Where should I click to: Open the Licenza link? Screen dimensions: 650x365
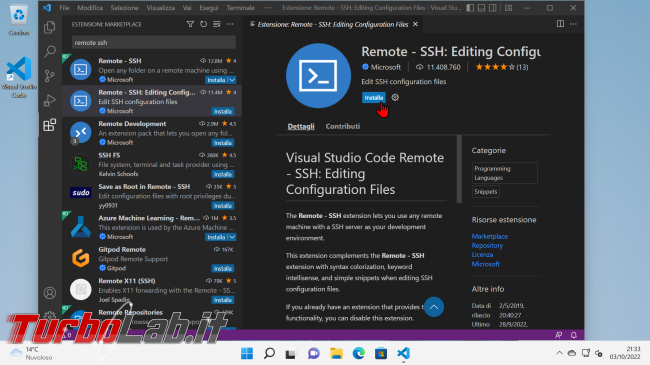coord(482,254)
